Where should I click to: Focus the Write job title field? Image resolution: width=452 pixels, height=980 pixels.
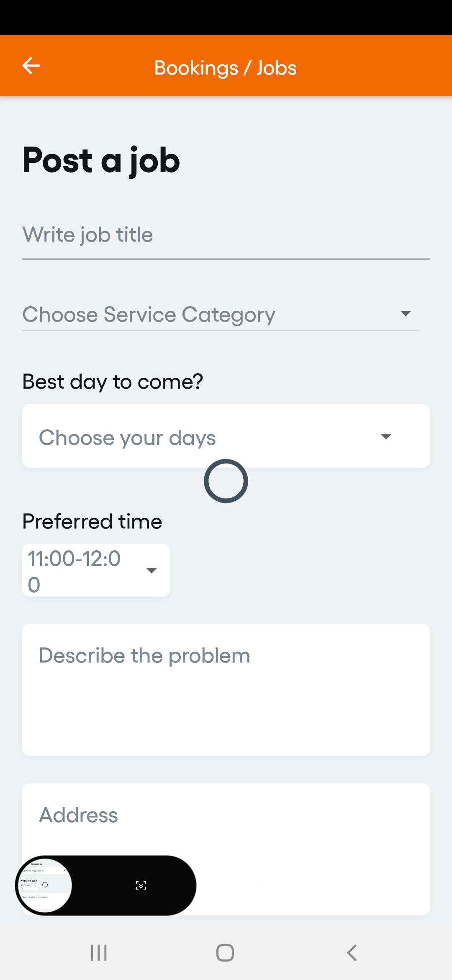click(x=226, y=235)
